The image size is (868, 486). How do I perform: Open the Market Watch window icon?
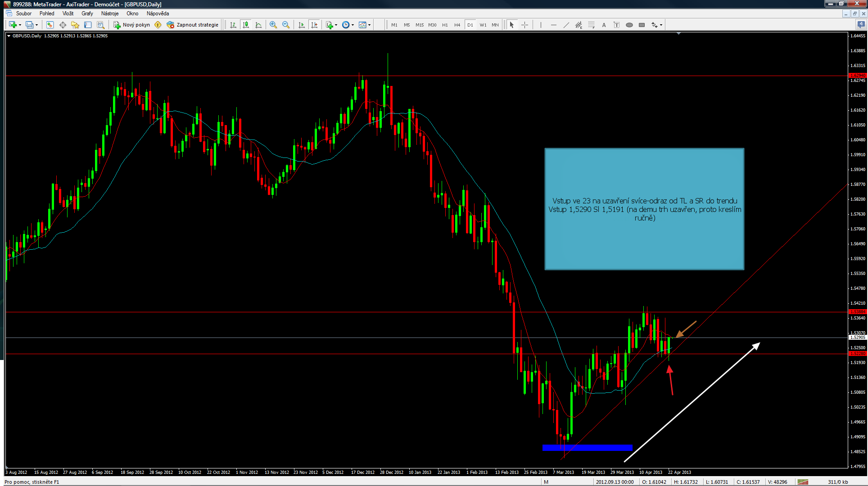[x=50, y=25]
